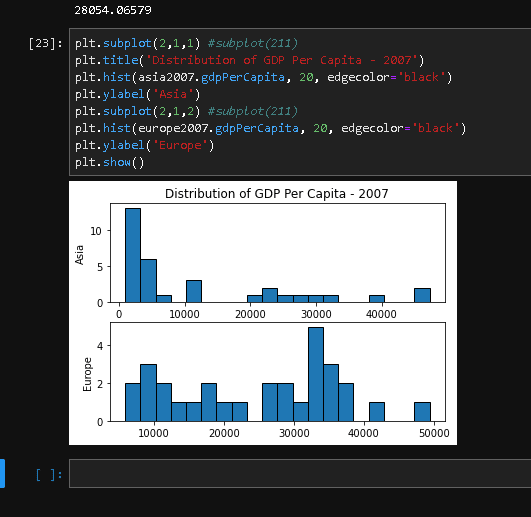The height and width of the screenshot is (517, 531).
Task: Click the blue active-cell indicator bar
Action: (x=2, y=473)
